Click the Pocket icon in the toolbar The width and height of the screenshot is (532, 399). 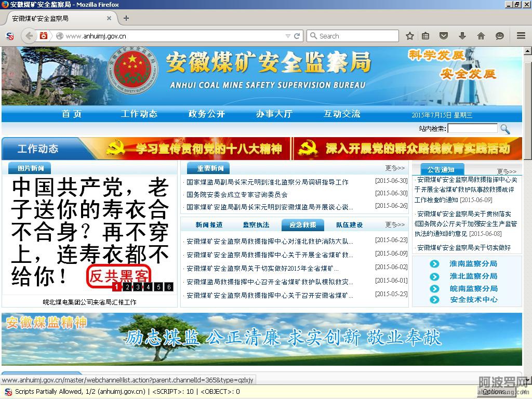tap(444, 36)
